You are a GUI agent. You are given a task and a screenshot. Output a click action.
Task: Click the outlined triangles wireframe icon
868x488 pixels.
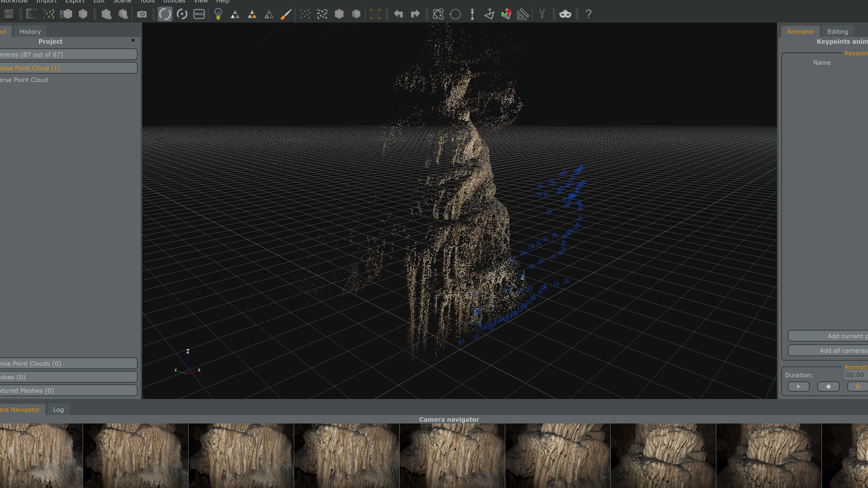269,14
